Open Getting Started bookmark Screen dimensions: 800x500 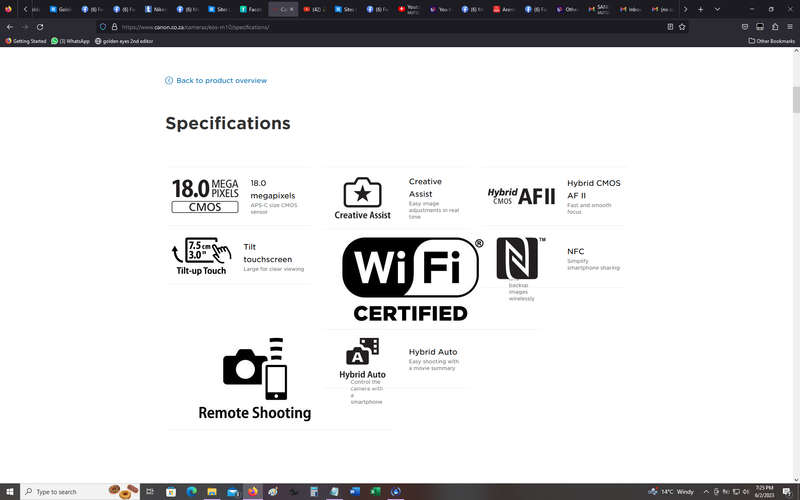tap(26, 41)
